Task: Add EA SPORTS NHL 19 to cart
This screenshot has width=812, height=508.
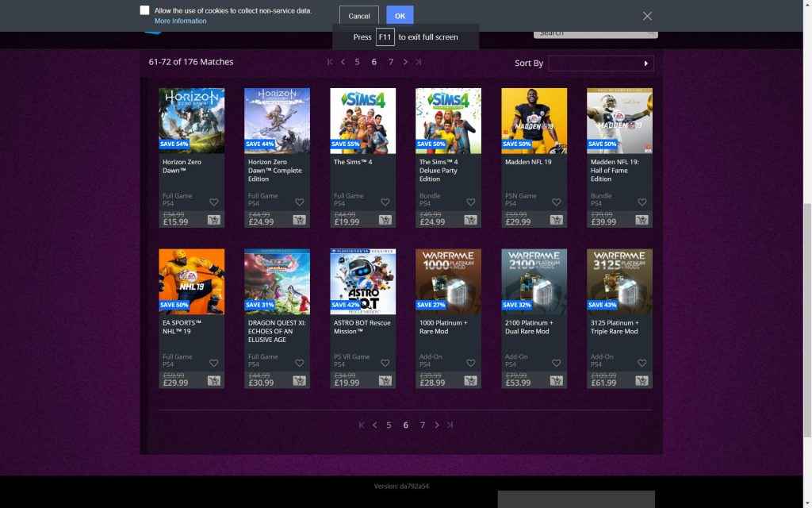Action: pyautogui.click(x=214, y=381)
